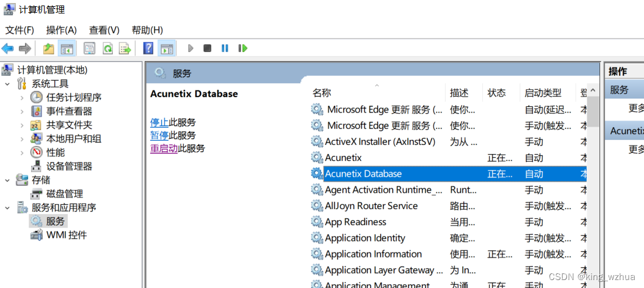The image size is (644, 288).
Task: Select Services (服务) in the tree
Action: [x=56, y=221]
